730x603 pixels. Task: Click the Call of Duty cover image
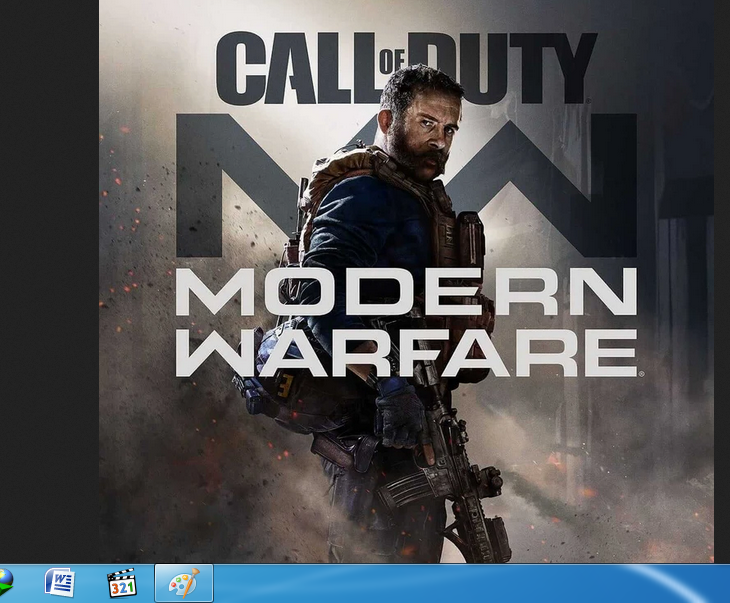[406, 281]
